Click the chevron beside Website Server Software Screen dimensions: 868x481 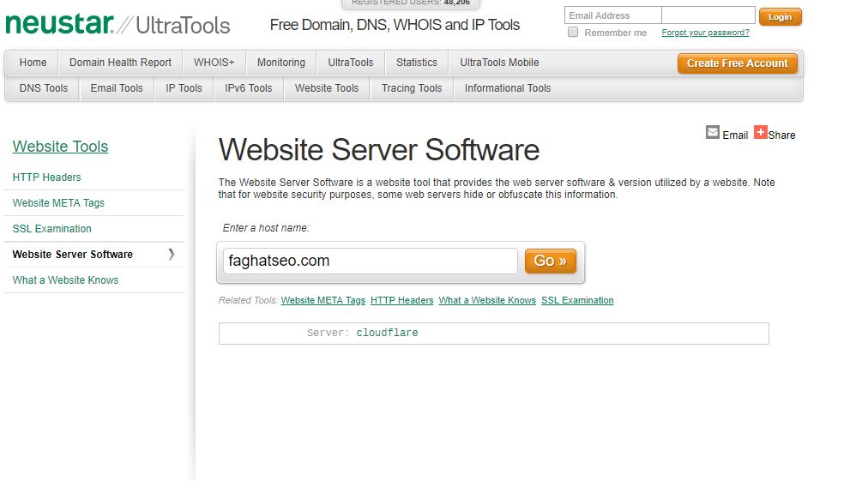point(172,254)
